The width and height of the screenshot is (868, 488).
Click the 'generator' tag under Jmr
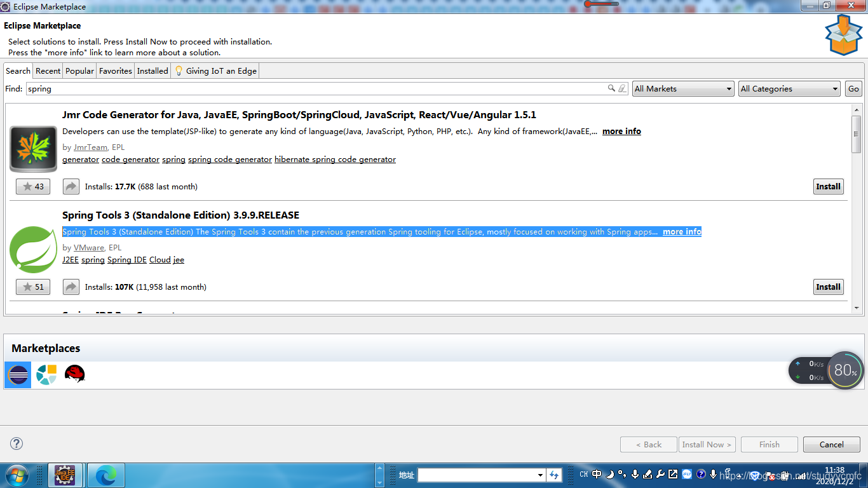click(81, 159)
